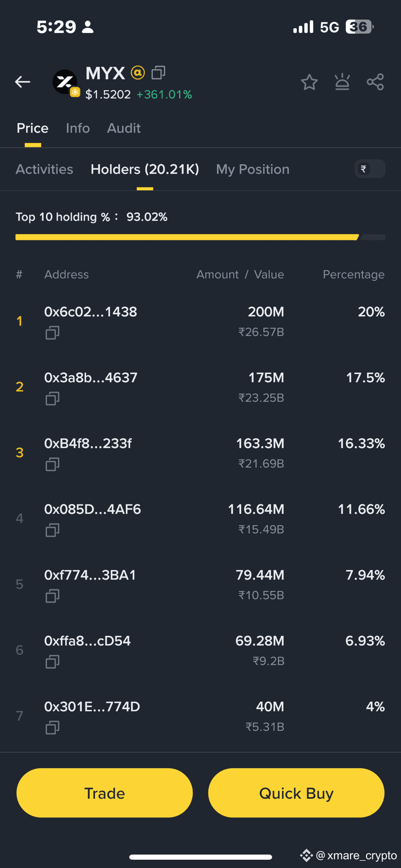Share MYX token via share icon
The image size is (401, 868).
(x=375, y=82)
